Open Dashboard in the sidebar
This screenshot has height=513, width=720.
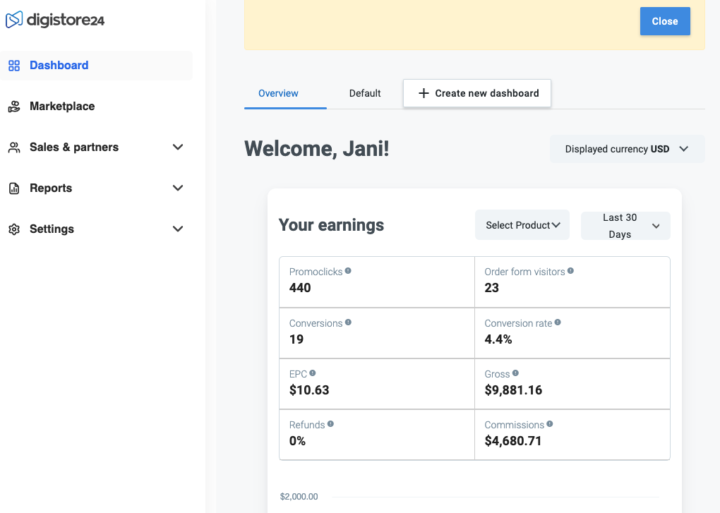click(96, 66)
